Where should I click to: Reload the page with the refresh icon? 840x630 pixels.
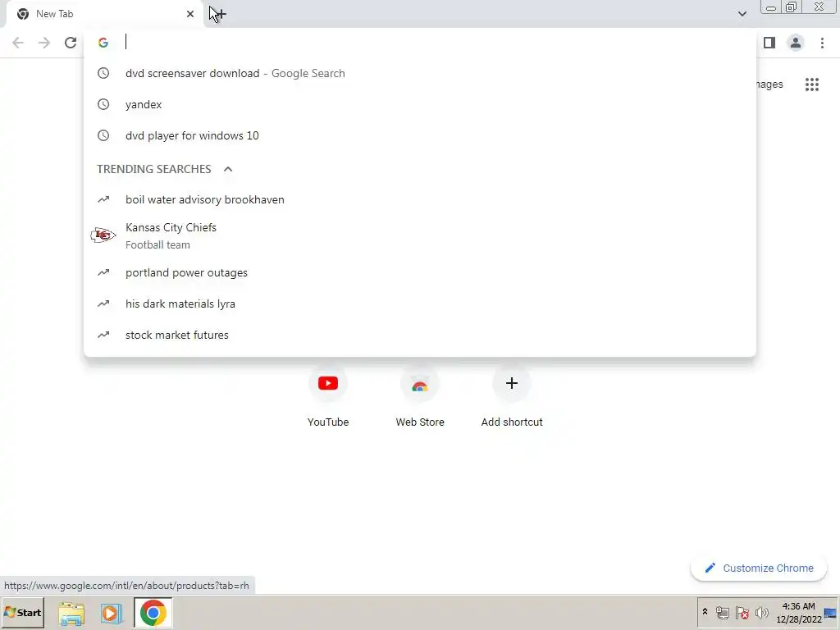pos(71,43)
